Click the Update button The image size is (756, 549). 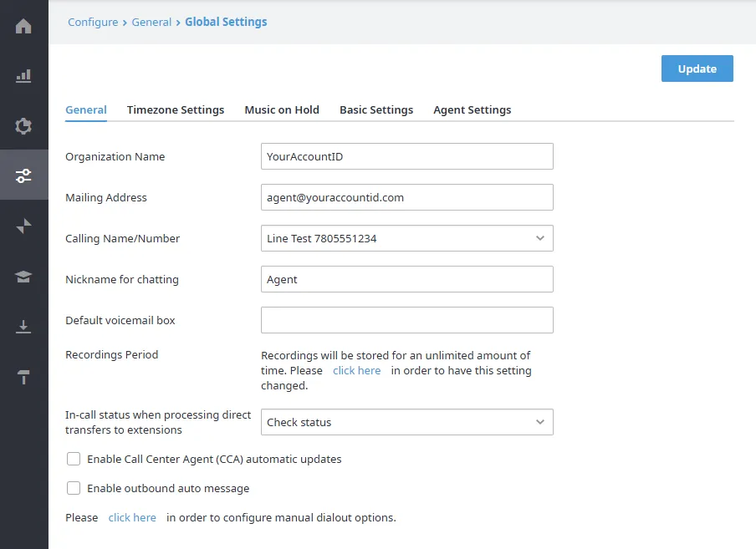coord(697,69)
